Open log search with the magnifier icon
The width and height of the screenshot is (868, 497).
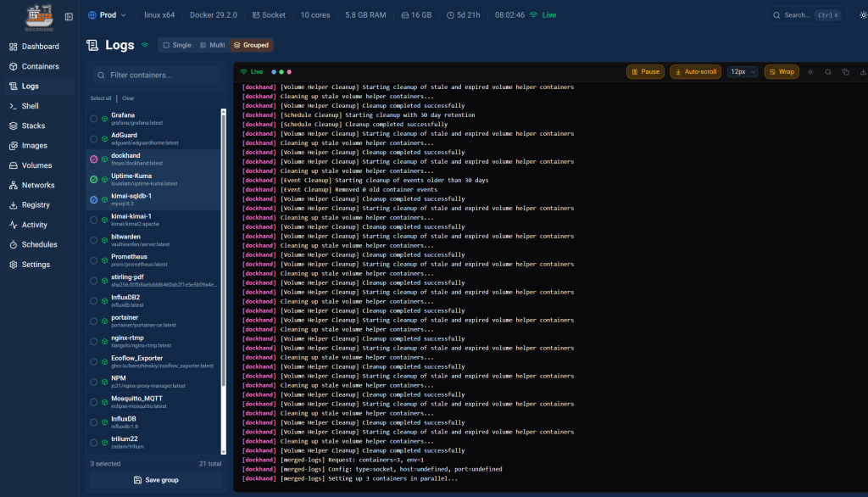pyautogui.click(x=828, y=72)
